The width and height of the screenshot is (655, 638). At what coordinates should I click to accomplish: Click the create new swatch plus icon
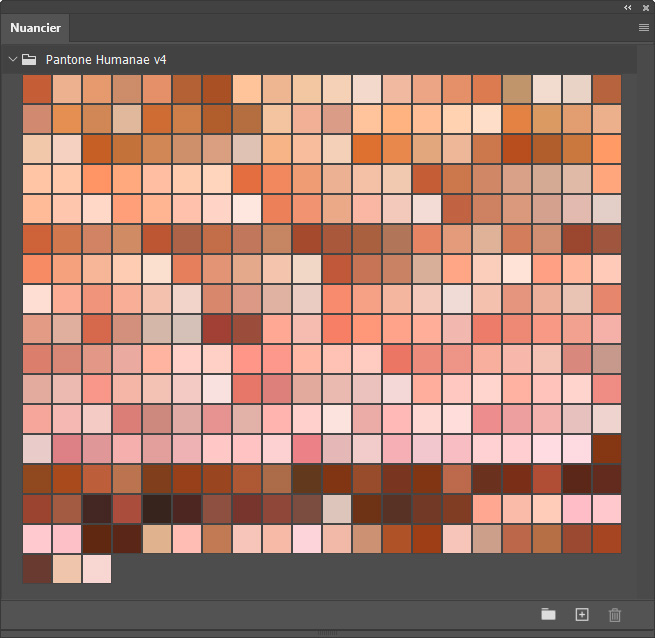[x=582, y=614]
